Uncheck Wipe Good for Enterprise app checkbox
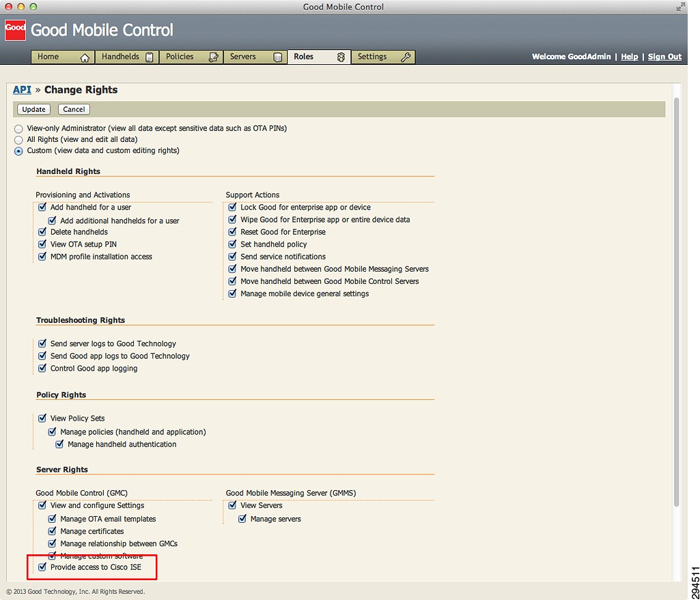 coord(232,220)
